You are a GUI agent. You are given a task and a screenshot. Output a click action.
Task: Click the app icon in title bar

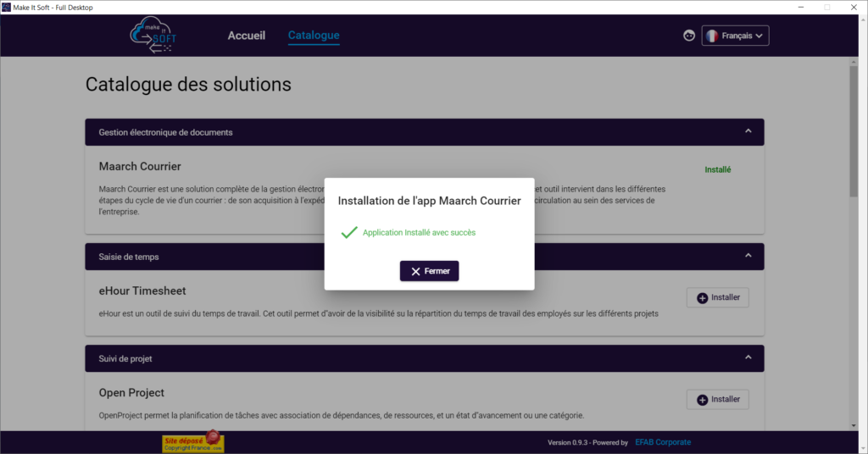6,7
